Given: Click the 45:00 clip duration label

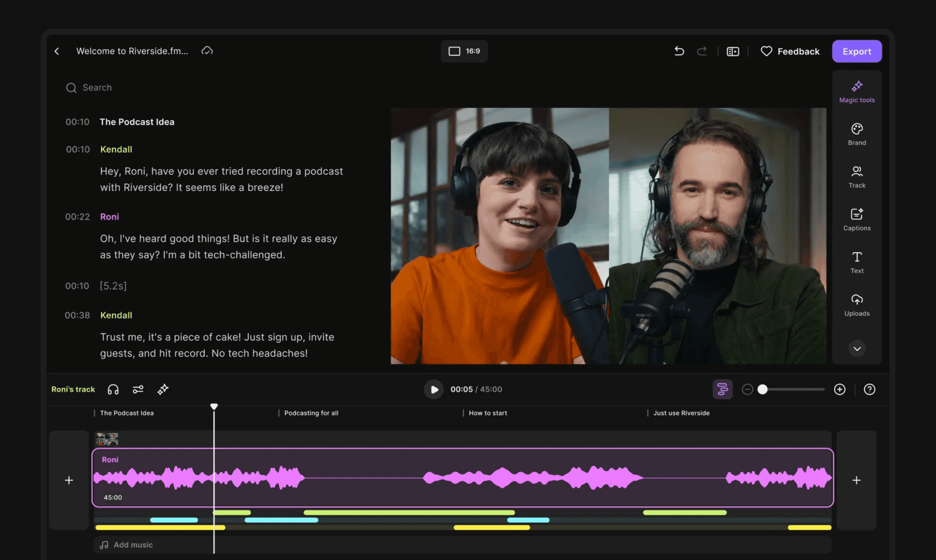Looking at the screenshot, I should click(113, 497).
